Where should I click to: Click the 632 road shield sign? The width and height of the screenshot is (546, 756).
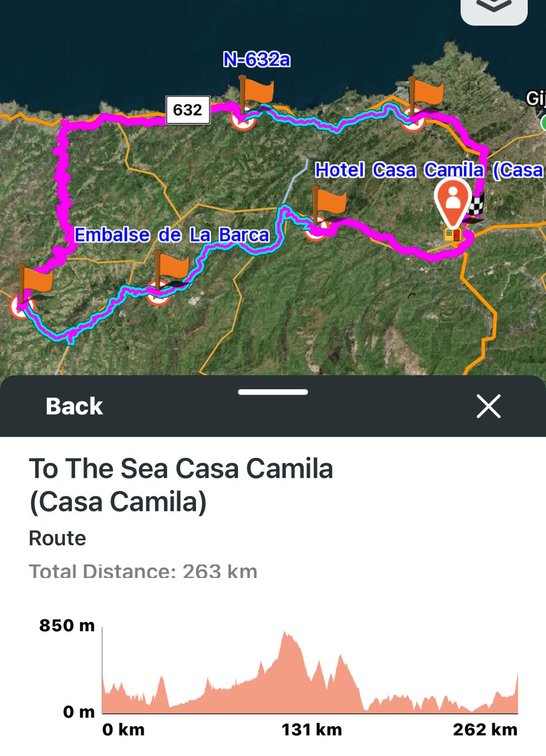tap(188, 110)
